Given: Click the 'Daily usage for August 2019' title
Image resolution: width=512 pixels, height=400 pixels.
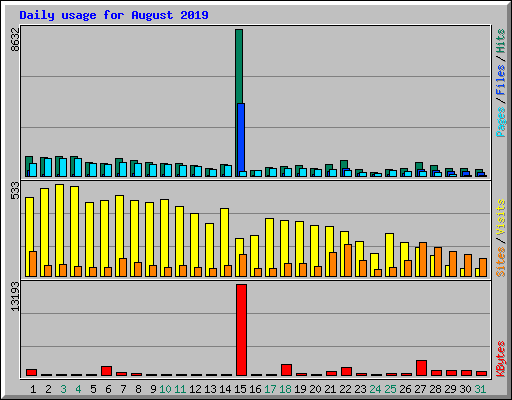Looking at the screenshot, I should coord(114,15).
